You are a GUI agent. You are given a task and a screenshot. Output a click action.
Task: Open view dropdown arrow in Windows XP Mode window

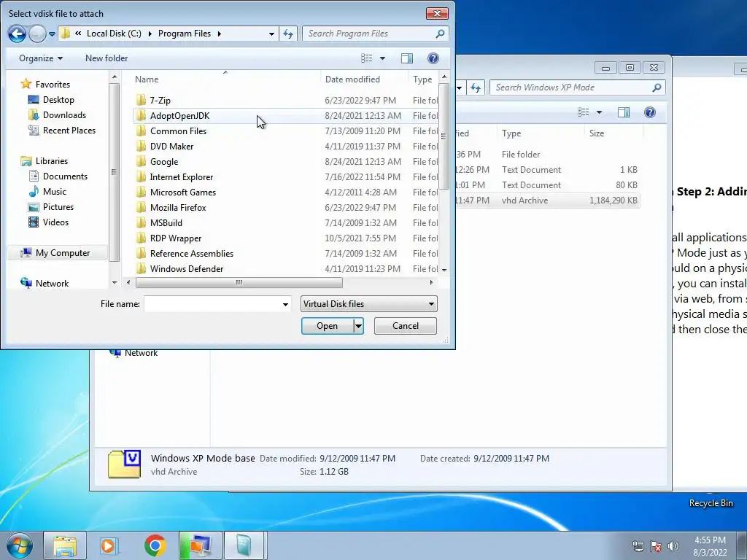[600, 112]
